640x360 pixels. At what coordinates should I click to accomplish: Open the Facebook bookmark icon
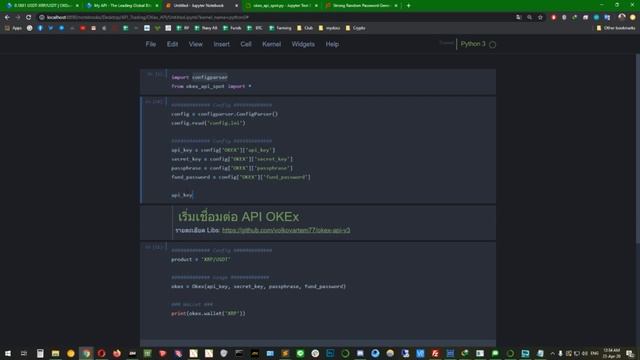[x=40, y=28]
